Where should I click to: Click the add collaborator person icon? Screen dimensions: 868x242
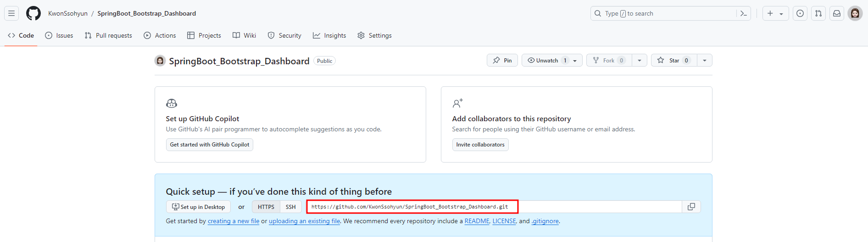(458, 103)
